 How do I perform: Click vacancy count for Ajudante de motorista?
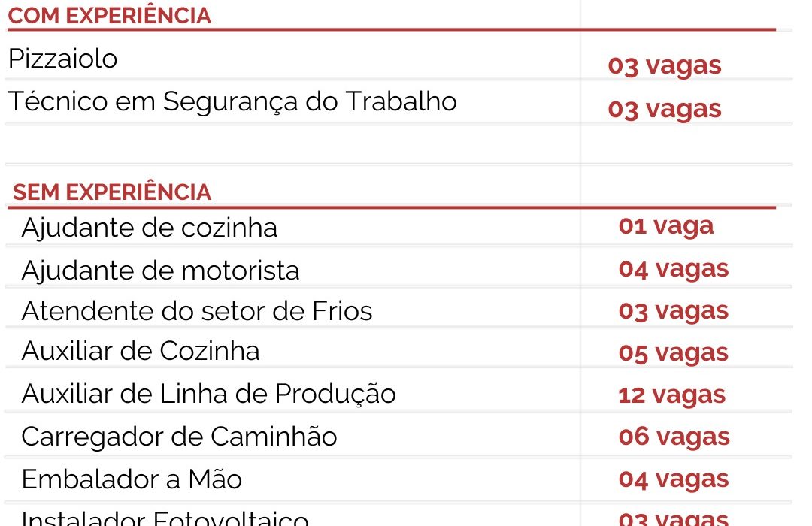pos(674,268)
